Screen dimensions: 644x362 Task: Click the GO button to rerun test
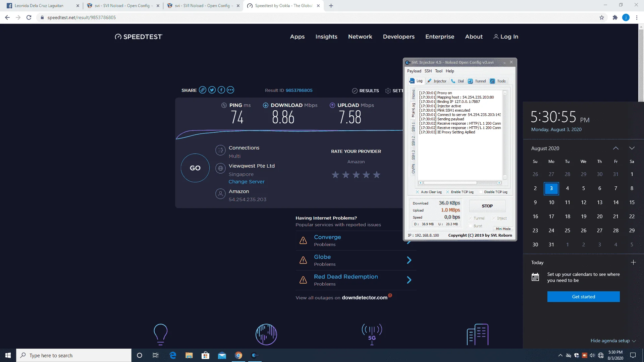pos(195,168)
